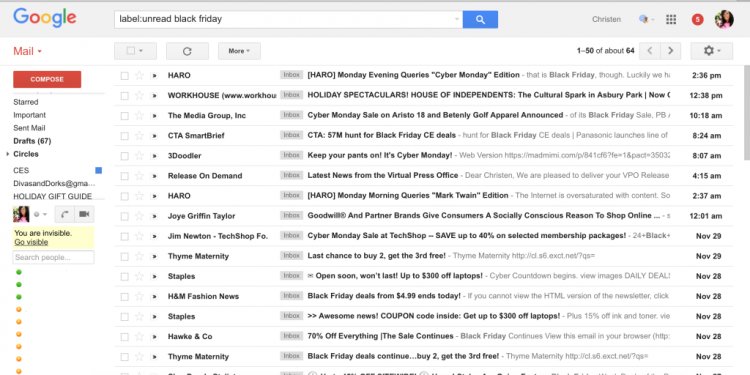Image resolution: width=750 pixels, height=375 pixels.
Task: Open Sent Mail
Action: 29,128
